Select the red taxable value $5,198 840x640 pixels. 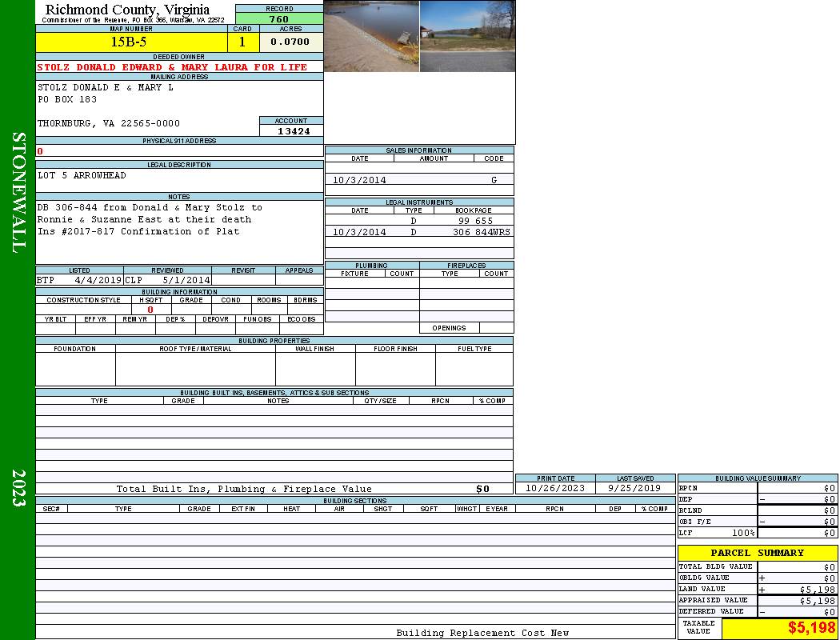811,629
